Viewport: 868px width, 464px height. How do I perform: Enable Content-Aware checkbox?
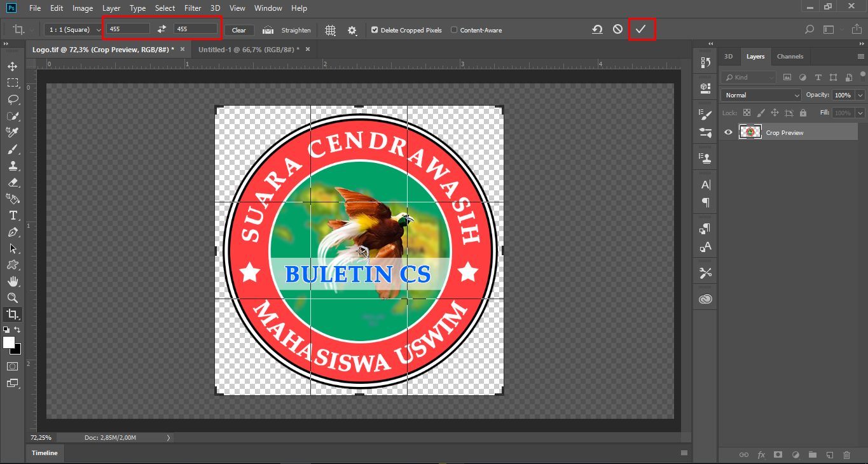click(454, 30)
